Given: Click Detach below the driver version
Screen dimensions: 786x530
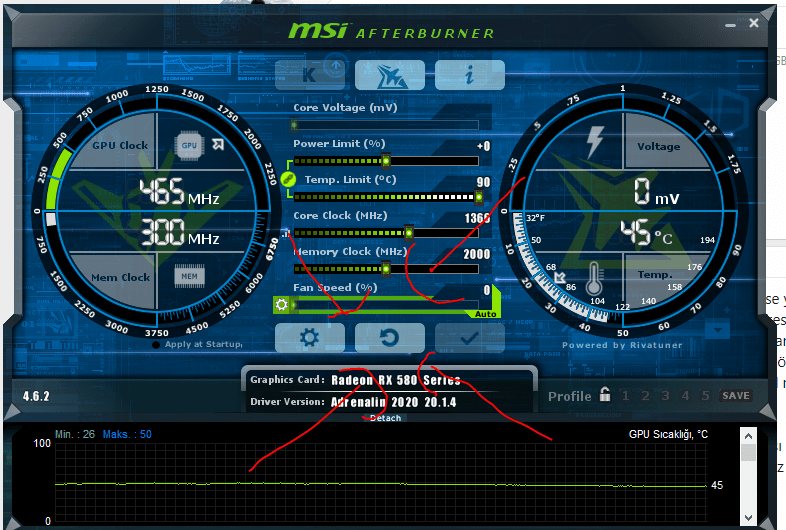Looking at the screenshot, I should (x=385, y=418).
